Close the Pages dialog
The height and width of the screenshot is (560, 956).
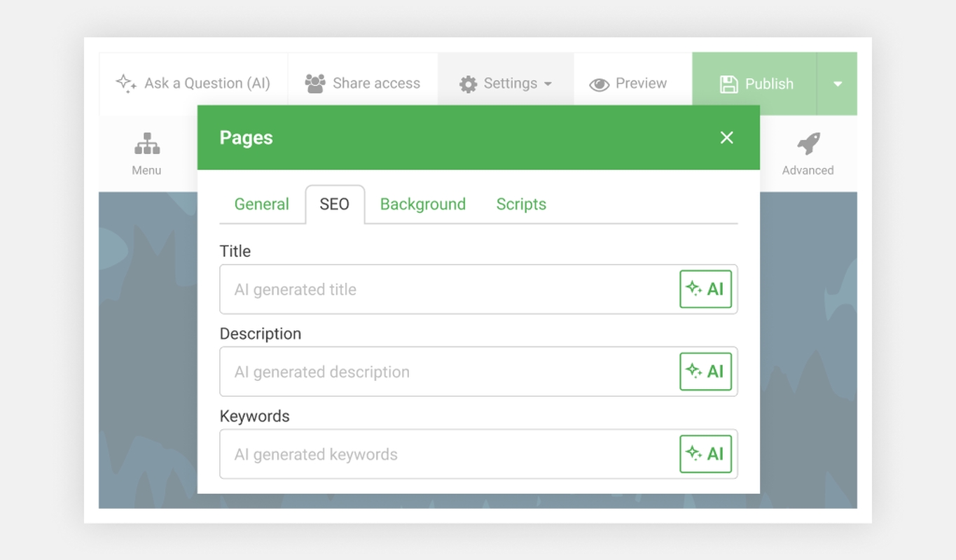pyautogui.click(x=726, y=138)
